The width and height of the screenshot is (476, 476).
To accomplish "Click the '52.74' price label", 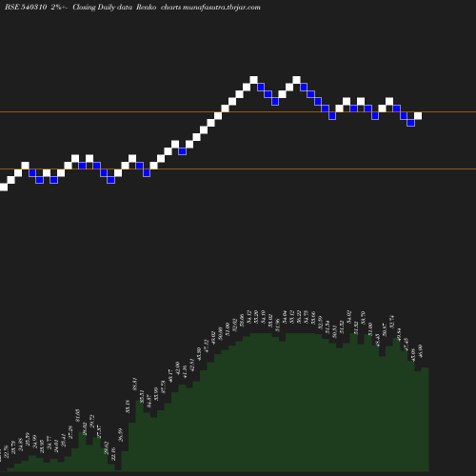I will [x=392, y=322].
